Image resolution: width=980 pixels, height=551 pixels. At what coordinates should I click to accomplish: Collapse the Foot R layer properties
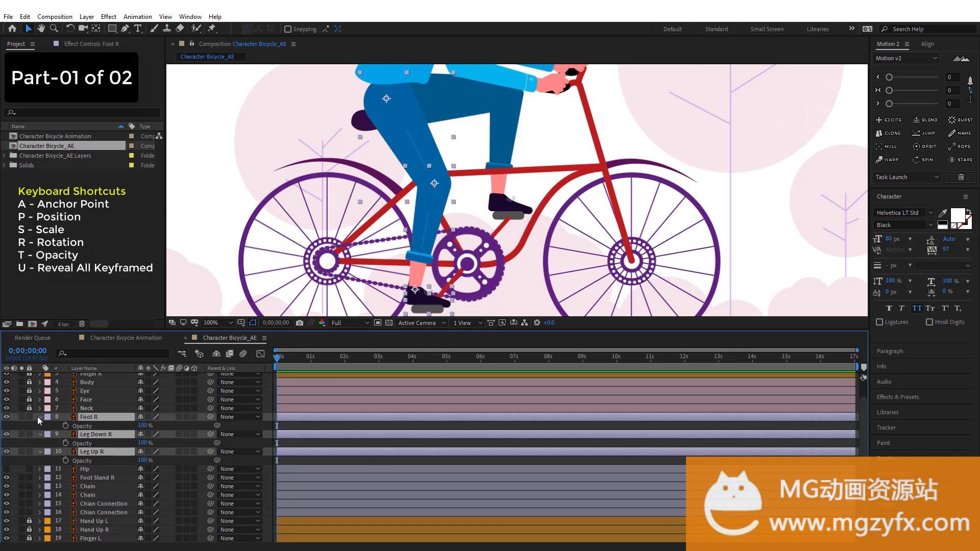(x=40, y=417)
